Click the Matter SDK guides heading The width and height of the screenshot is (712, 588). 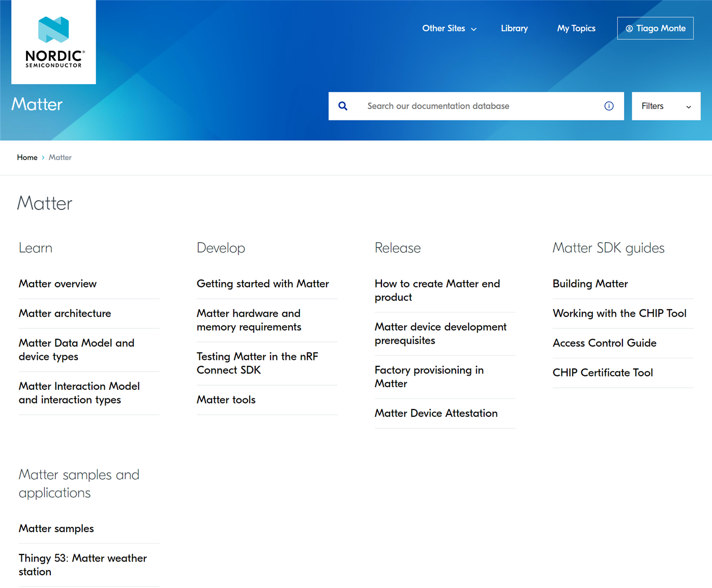(x=608, y=248)
